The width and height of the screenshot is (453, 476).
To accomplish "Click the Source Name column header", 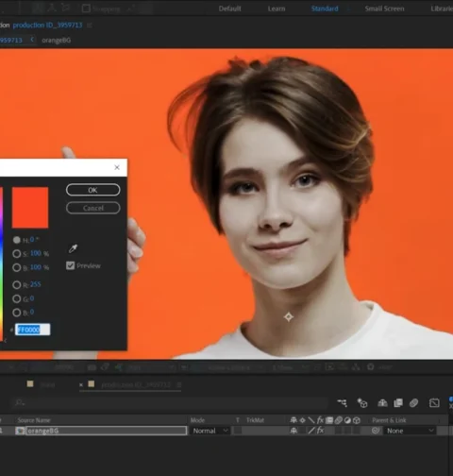I will 34,420.
